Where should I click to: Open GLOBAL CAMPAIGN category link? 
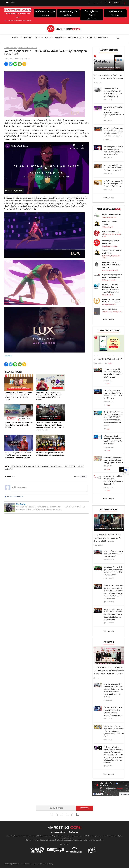click(x=10, y=47)
